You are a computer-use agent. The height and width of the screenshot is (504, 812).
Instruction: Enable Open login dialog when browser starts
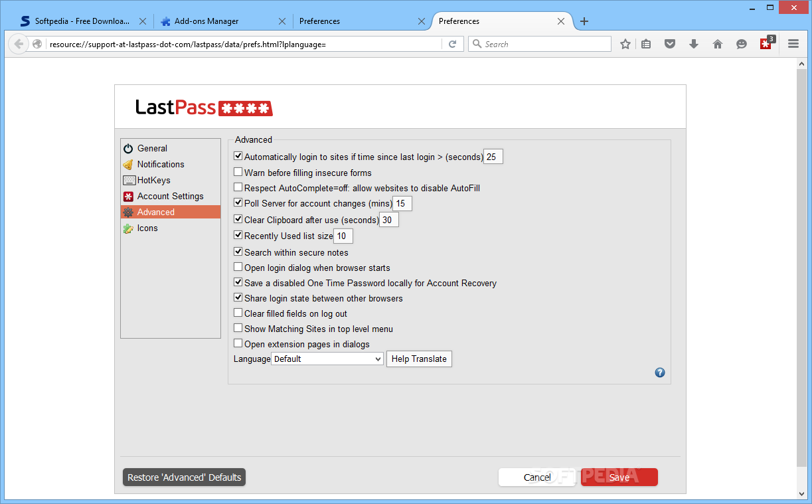(238, 267)
